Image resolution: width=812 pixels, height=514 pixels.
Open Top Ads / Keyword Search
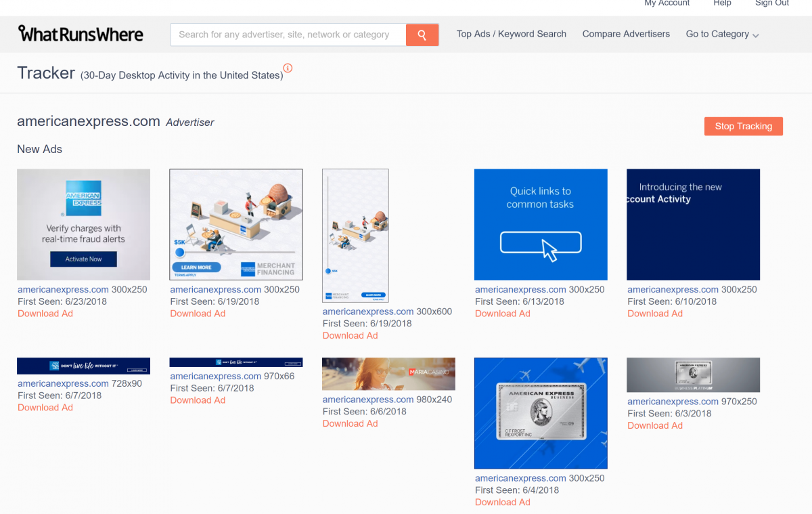[511, 34]
